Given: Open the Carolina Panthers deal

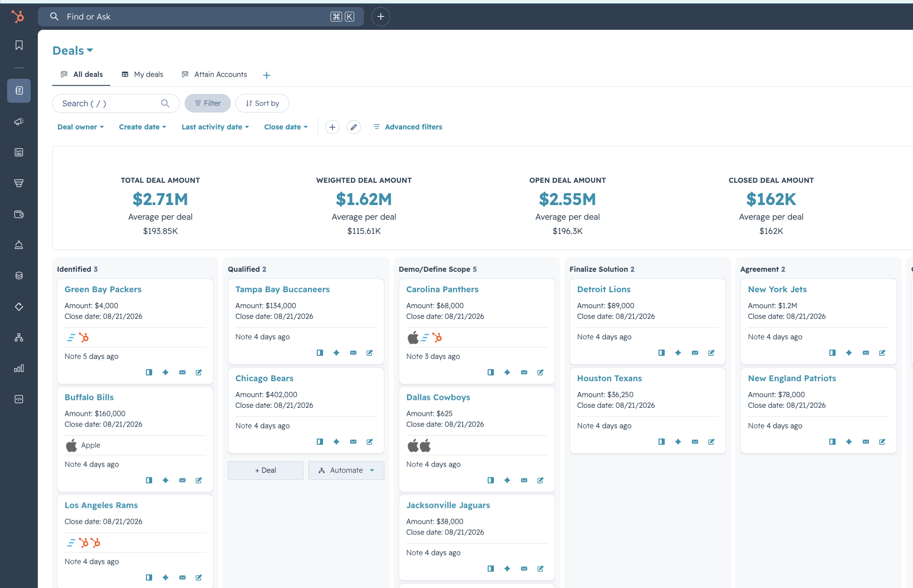Looking at the screenshot, I should click(442, 290).
